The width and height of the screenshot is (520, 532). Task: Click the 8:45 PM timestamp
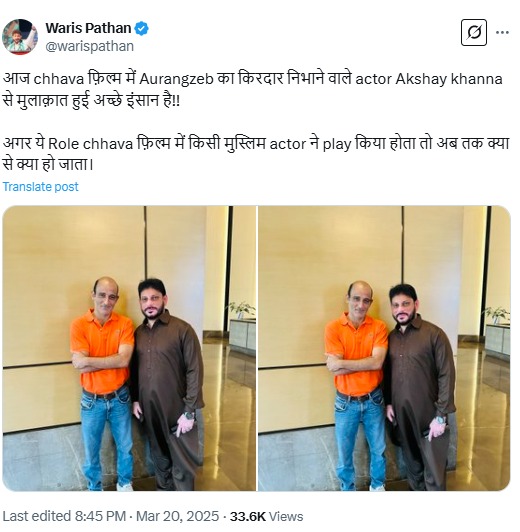point(100,516)
